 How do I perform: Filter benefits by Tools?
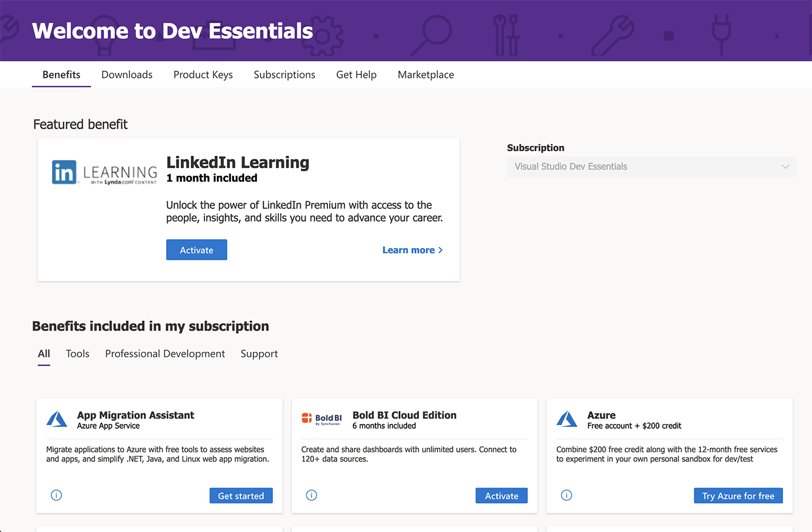(x=77, y=353)
